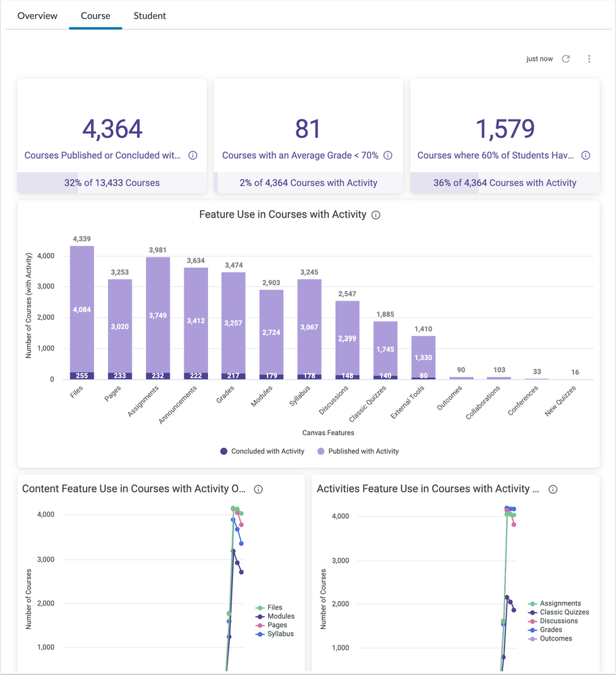616x675 pixels.
Task: Click info icon for Content Feature Use chart
Action: point(258,489)
